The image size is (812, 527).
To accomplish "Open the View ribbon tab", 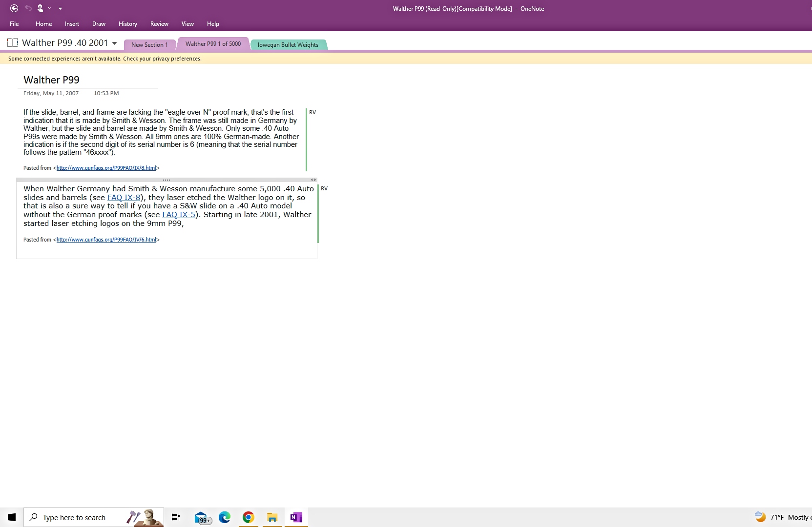I will pos(187,24).
